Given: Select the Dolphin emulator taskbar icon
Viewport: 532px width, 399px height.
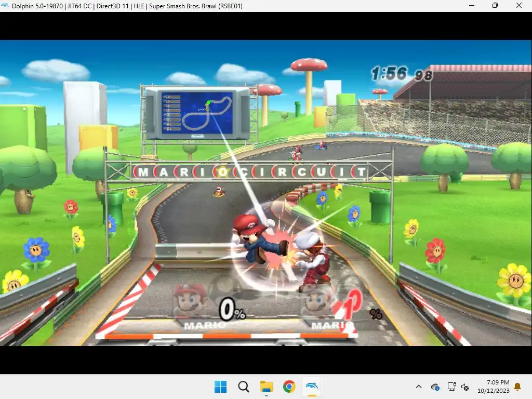Looking at the screenshot, I should coord(312,387).
